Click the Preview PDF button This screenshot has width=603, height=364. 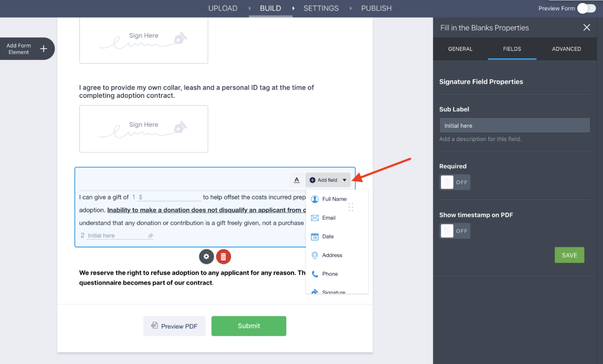[x=174, y=326]
